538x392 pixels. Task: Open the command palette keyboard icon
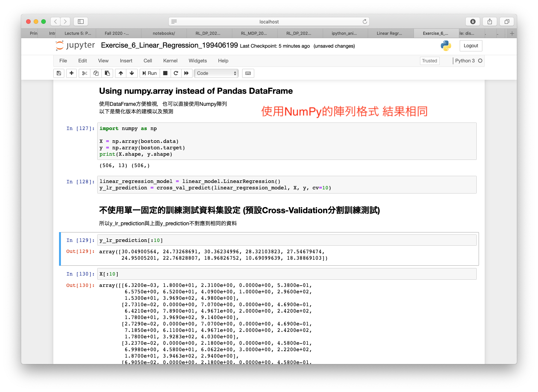tap(248, 73)
